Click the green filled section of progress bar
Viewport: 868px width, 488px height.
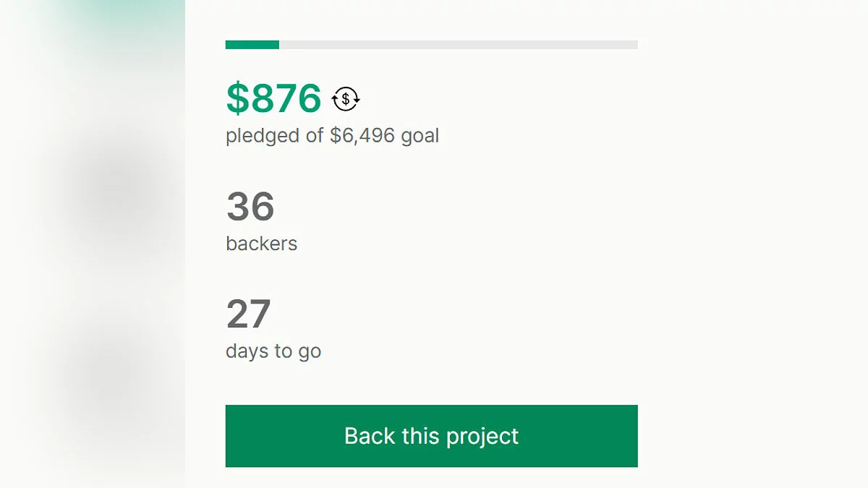pyautogui.click(x=252, y=45)
